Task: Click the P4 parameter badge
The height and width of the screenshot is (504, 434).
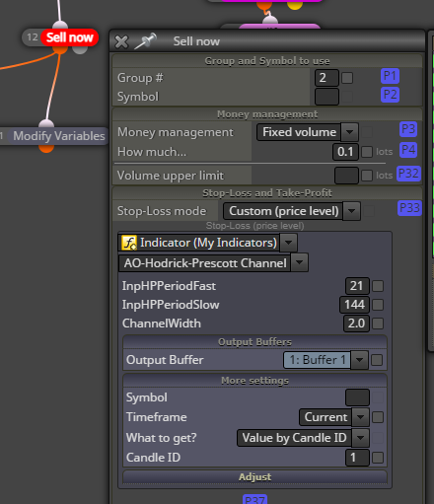Action: click(x=408, y=150)
